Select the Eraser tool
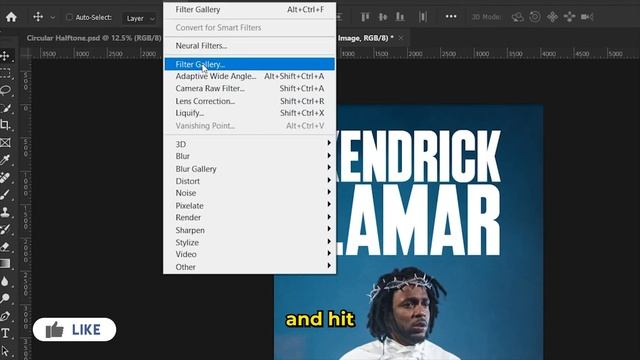The image size is (640, 360). coord(5,247)
